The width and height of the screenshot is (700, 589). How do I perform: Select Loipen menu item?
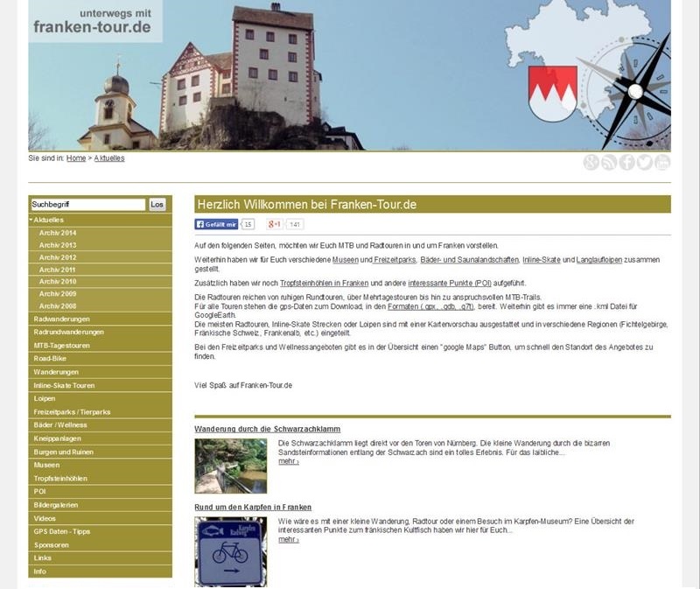pyautogui.click(x=100, y=398)
